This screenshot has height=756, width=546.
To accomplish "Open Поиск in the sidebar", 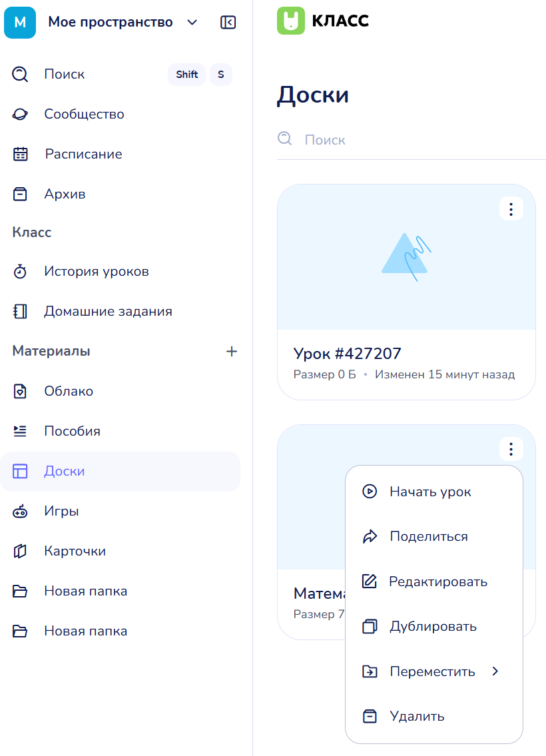I will pyautogui.click(x=121, y=74).
